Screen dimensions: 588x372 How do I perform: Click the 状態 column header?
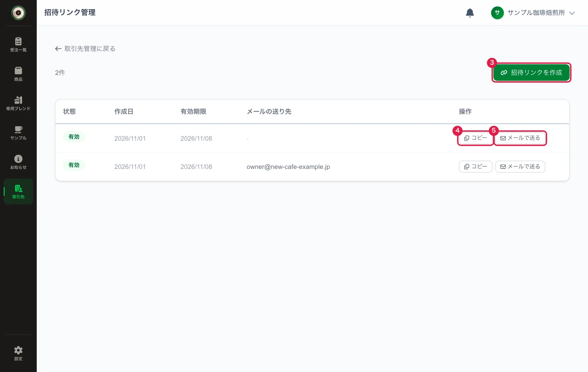click(69, 111)
